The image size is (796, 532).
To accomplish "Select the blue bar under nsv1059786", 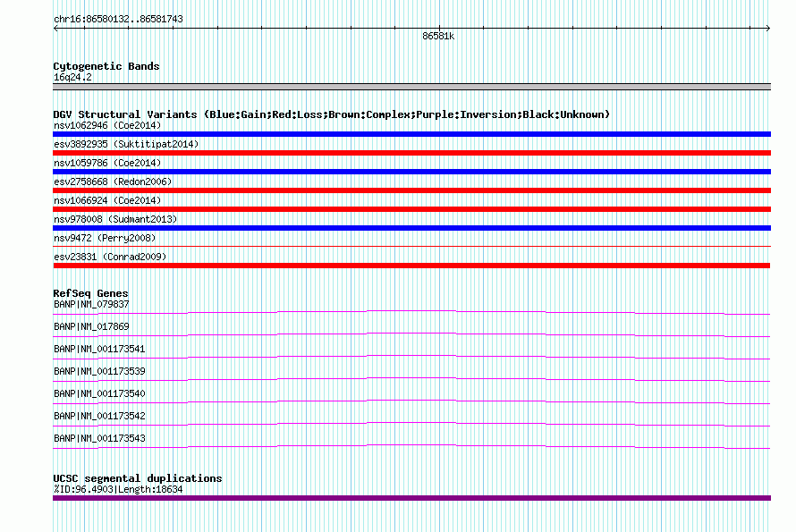I will click(x=411, y=172).
